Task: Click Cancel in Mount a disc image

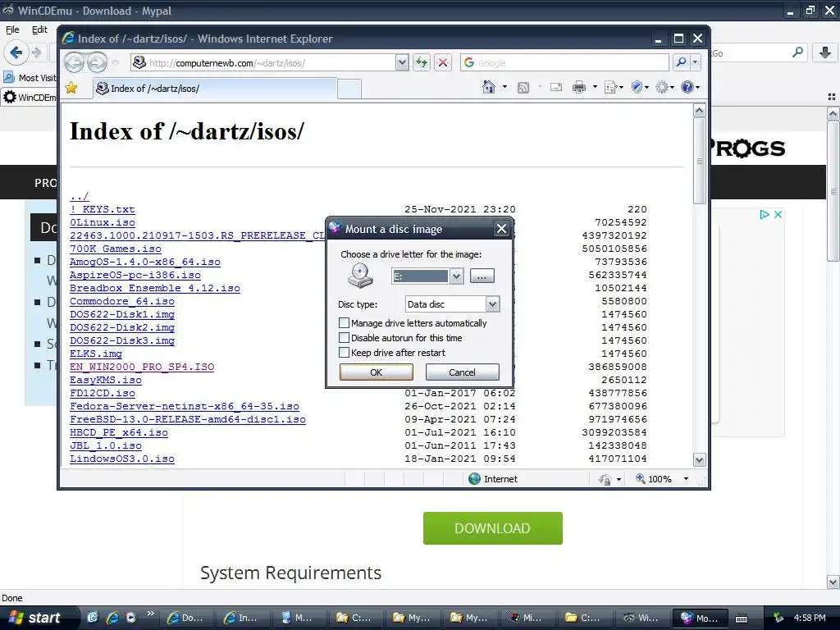Action: point(462,372)
